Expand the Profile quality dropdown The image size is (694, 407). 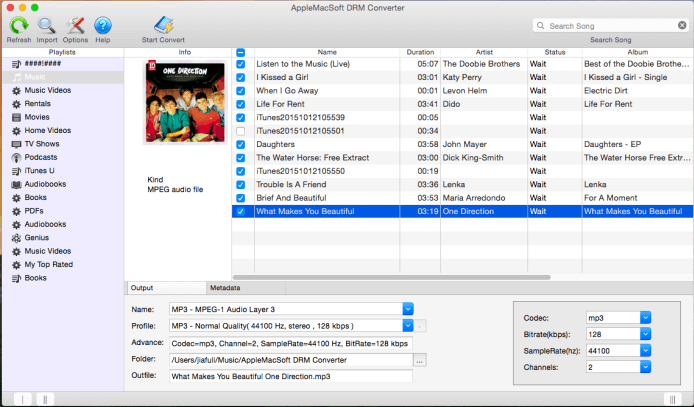coord(407,325)
